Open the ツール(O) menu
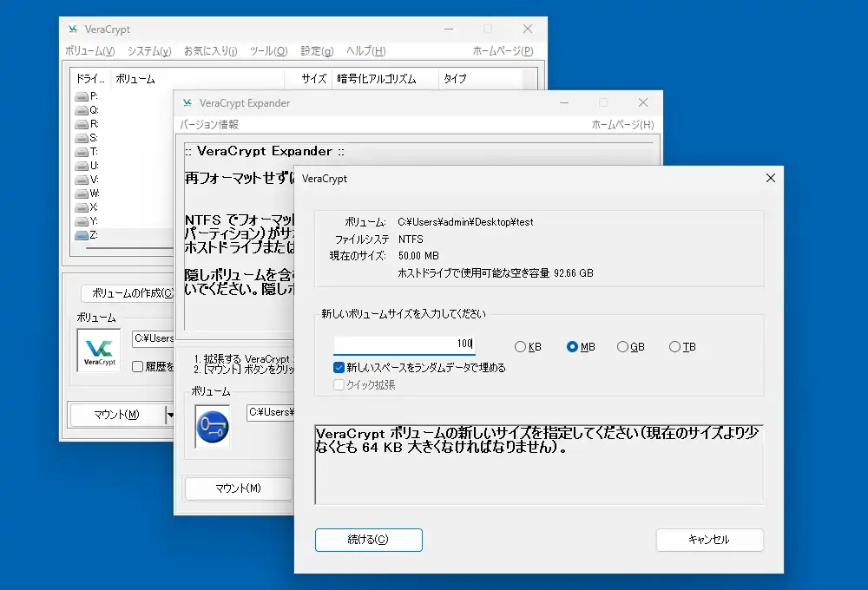Image resolution: width=868 pixels, height=590 pixels. 268,50
